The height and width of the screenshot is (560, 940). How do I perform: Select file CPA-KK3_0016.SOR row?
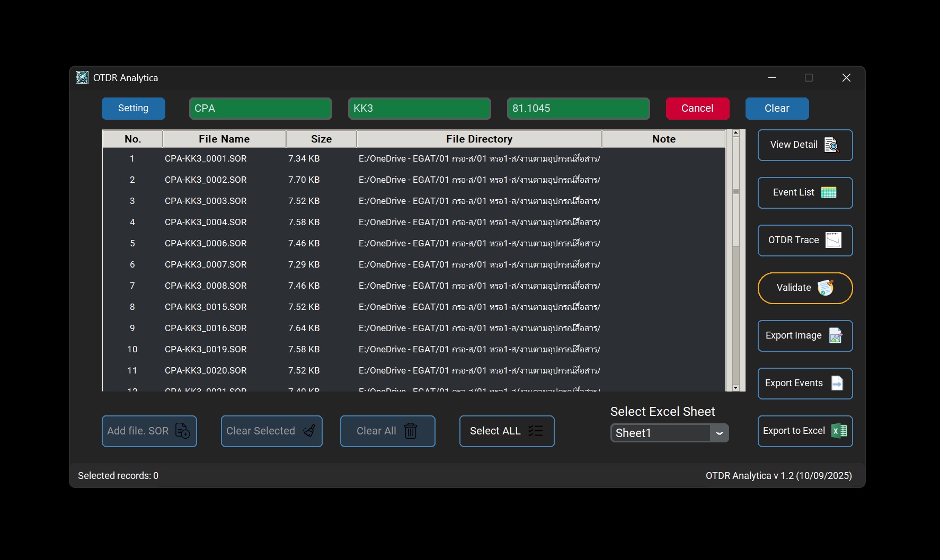(x=206, y=328)
